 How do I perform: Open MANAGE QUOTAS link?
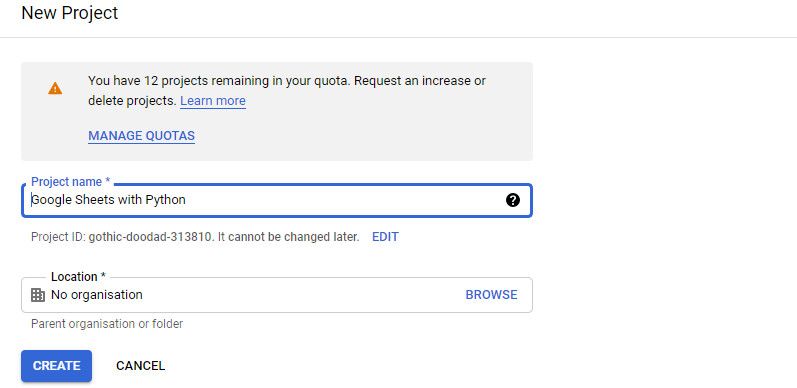(141, 136)
